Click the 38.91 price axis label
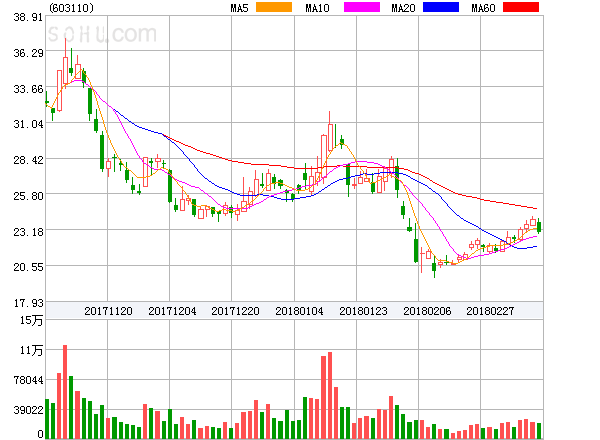The width and height of the screenshot is (600, 440). 28,17
